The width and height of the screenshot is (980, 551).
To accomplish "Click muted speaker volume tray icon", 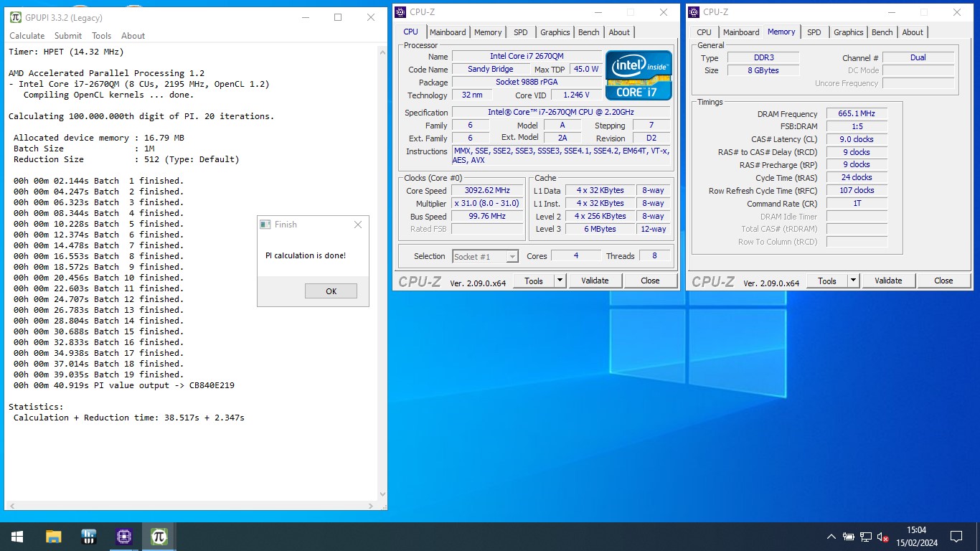I will click(884, 537).
